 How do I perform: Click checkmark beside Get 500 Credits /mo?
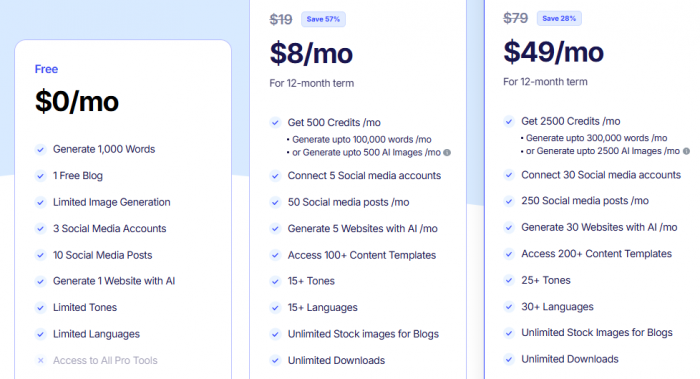click(x=275, y=122)
